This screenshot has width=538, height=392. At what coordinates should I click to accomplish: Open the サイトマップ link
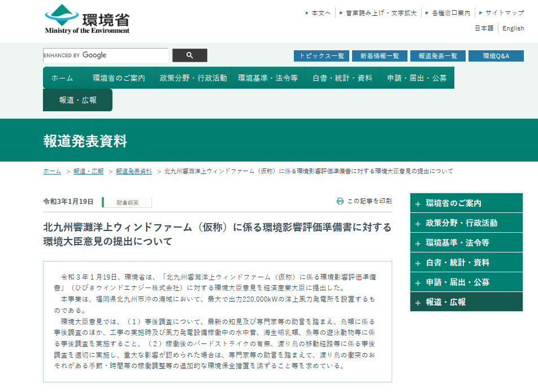coord(504,12)
